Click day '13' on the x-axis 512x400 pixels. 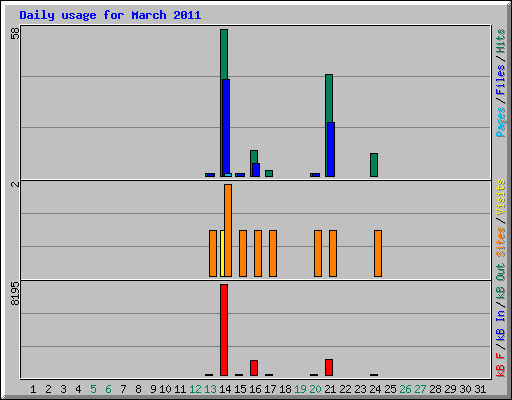[x=210, y=389]
